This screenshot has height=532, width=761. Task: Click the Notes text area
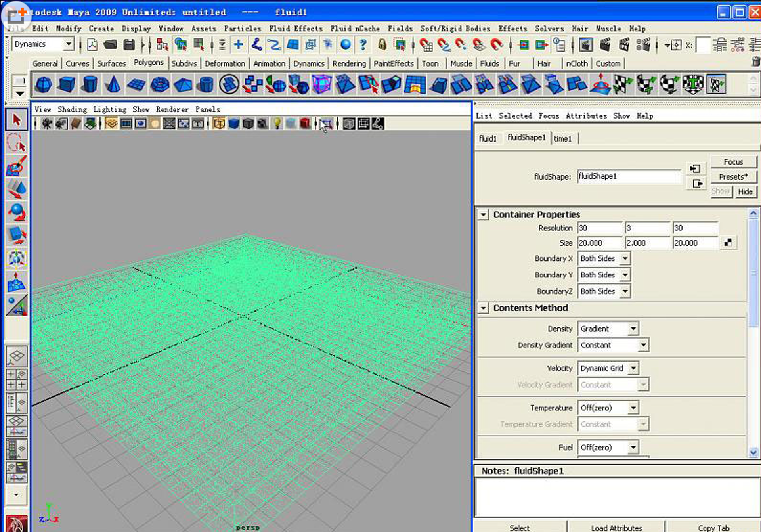[x=617, y=496]
